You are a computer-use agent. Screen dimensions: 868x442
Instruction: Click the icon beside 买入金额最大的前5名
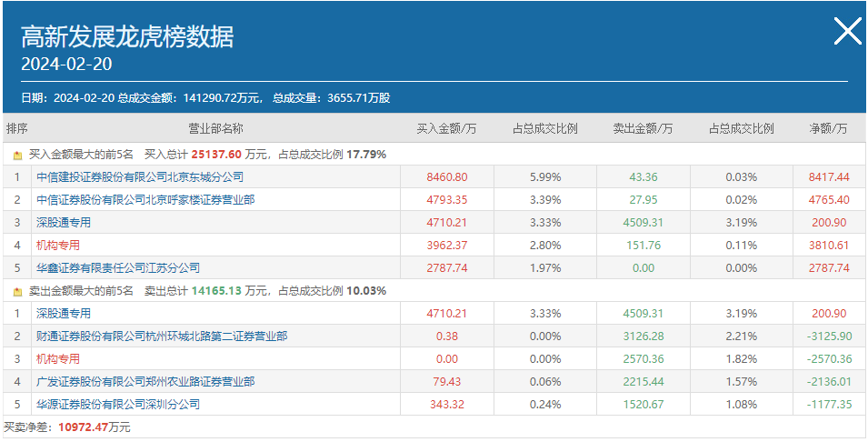point(17,156)
